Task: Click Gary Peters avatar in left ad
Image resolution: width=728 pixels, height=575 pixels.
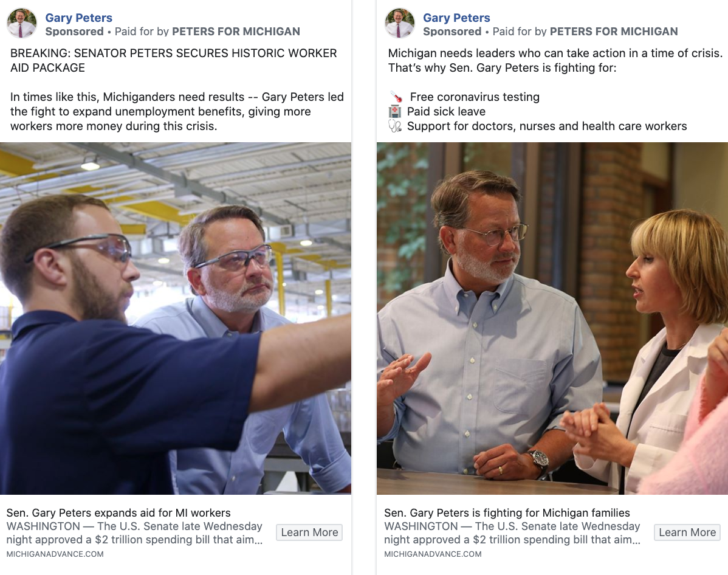Action: (21, 23)
